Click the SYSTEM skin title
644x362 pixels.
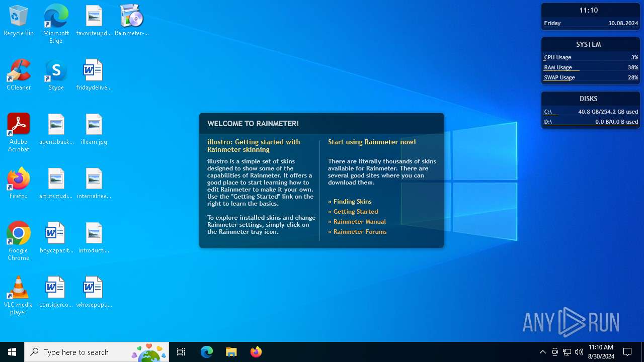tap(588, 44)
